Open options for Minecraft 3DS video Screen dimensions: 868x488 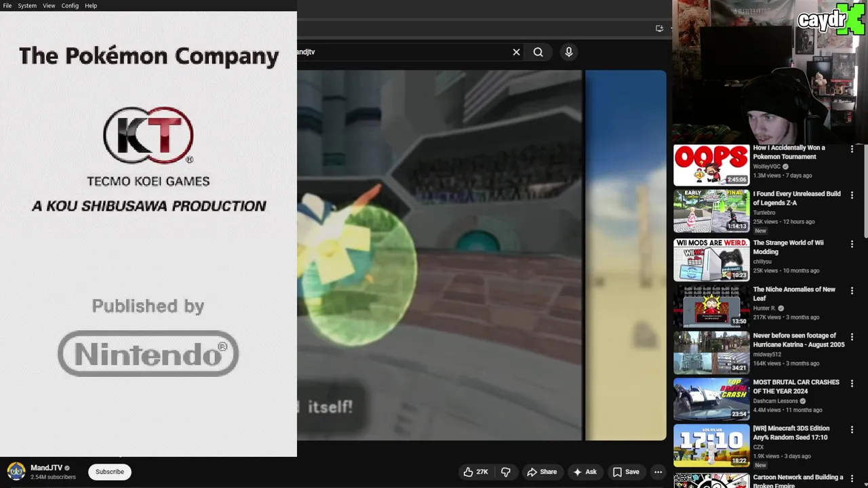click(852, 430)
